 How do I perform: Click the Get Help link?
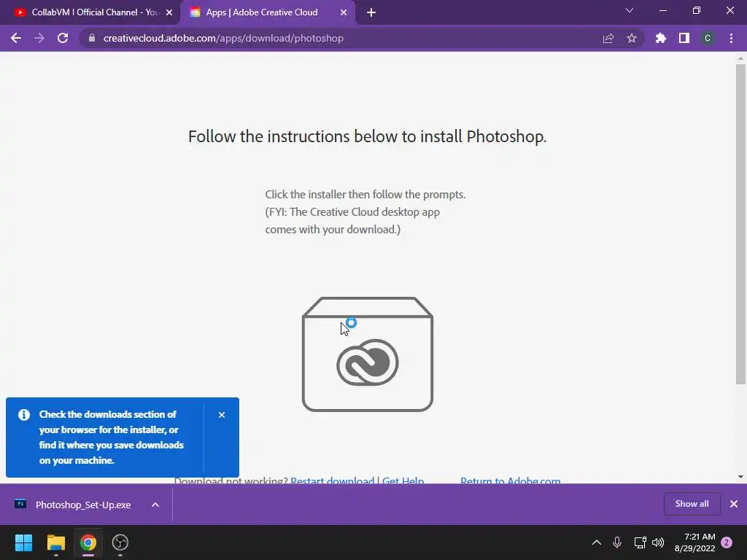pyautogui.click(x=403, y=480)
